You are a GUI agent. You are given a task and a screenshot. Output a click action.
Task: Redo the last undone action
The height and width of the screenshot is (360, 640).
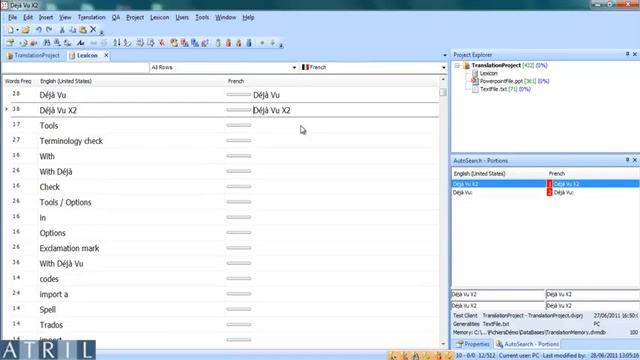coord(49,30)
